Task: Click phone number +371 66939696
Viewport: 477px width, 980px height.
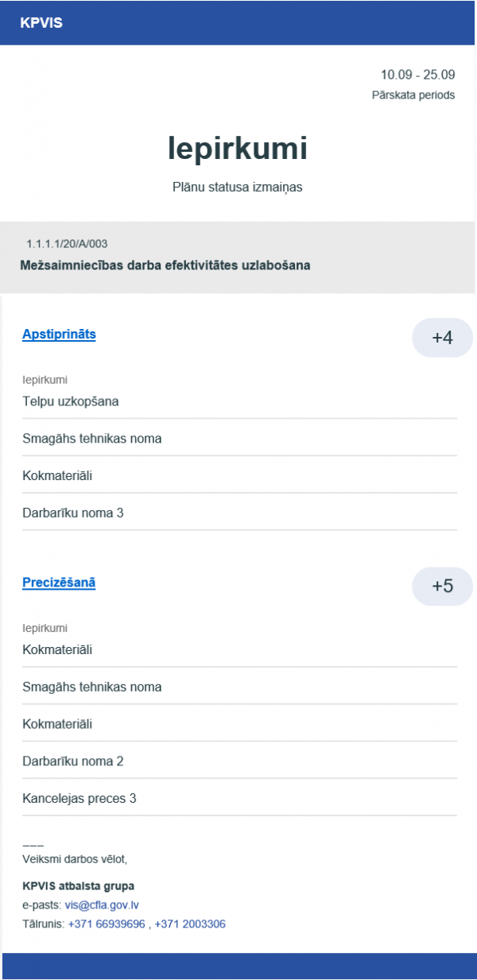Action: (x=107, y=924)
